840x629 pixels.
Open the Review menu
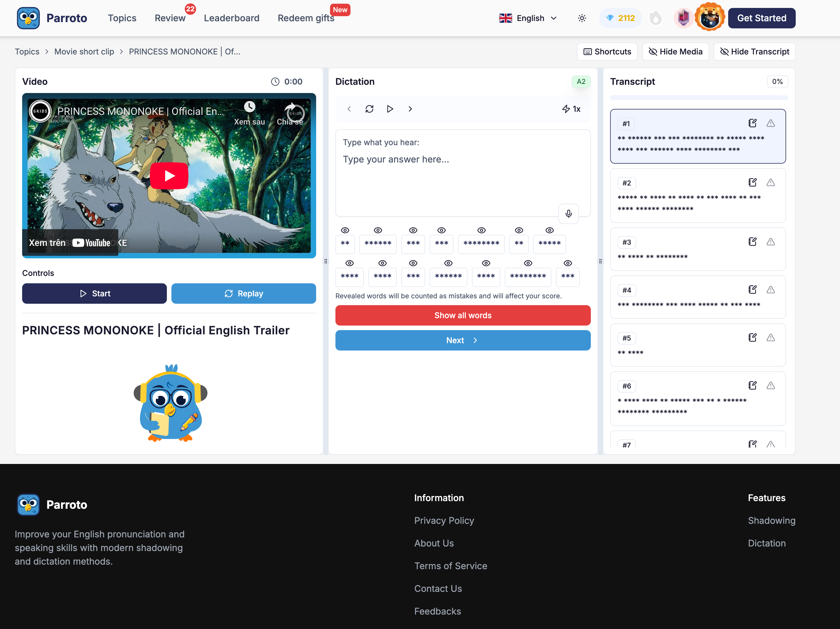pyautogui.click(x=170, y=18)
